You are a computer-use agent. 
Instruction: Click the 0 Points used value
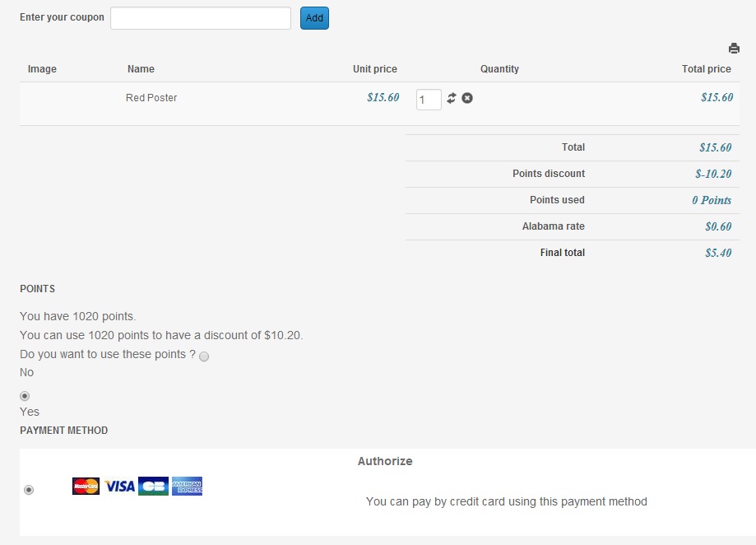click(712, 200)
